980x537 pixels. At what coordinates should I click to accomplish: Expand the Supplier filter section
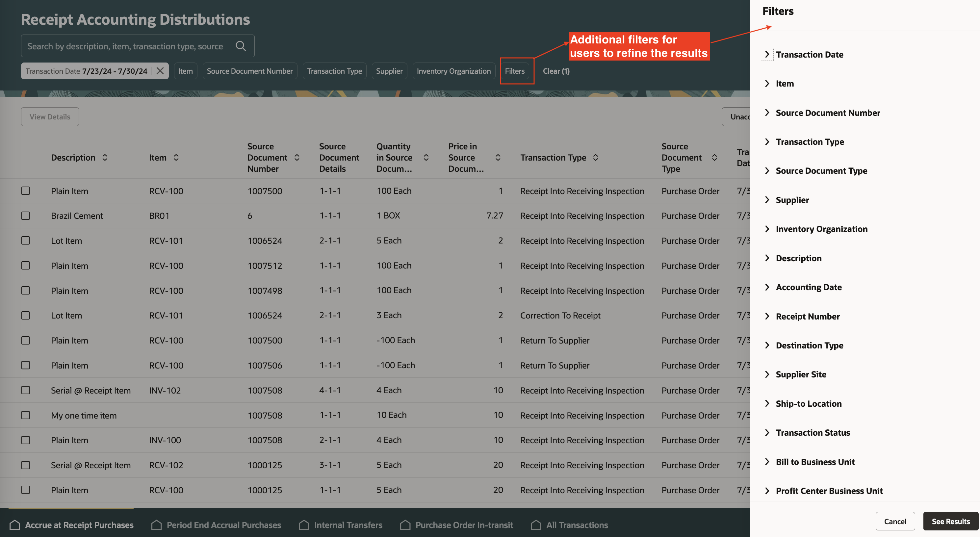[x=767, y=200]
